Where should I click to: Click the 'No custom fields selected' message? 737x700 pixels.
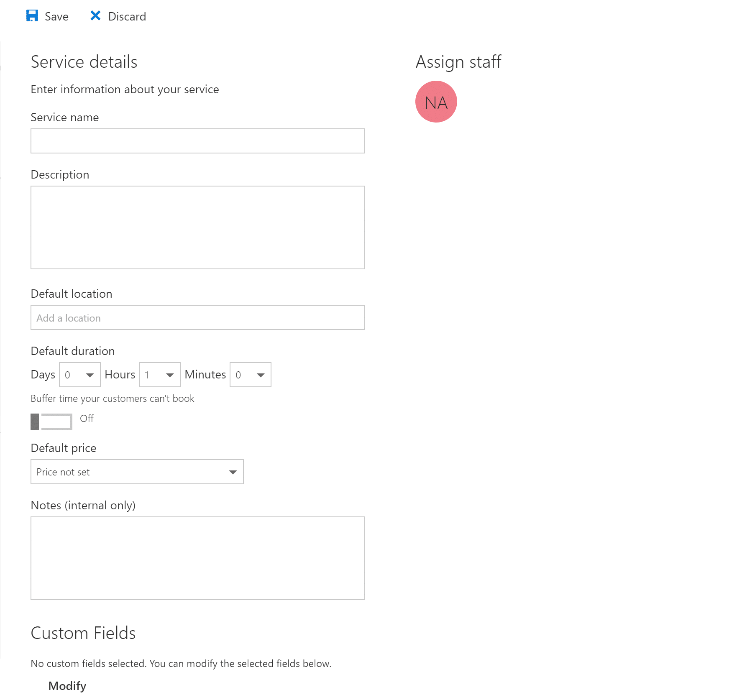pyautogui.click(x=181, y=664)
